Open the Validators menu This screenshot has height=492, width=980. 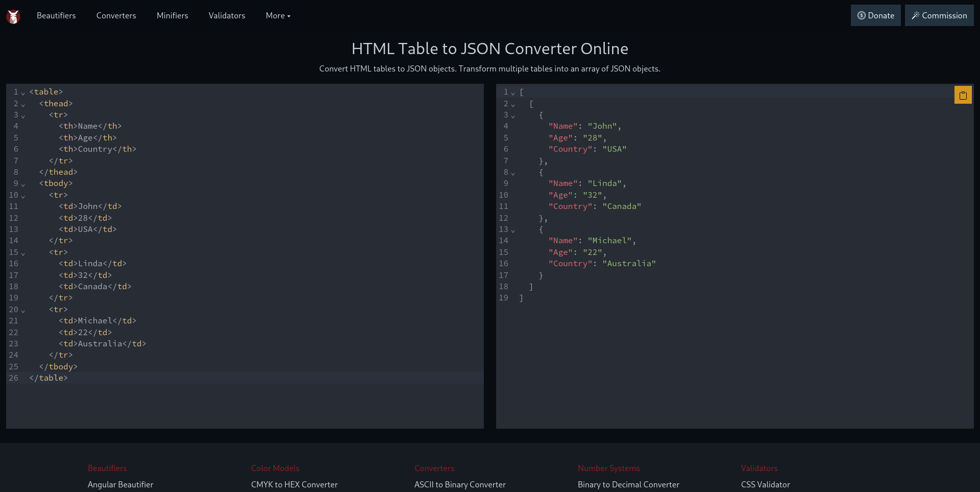pyautogui.click(x=227, y=16)
